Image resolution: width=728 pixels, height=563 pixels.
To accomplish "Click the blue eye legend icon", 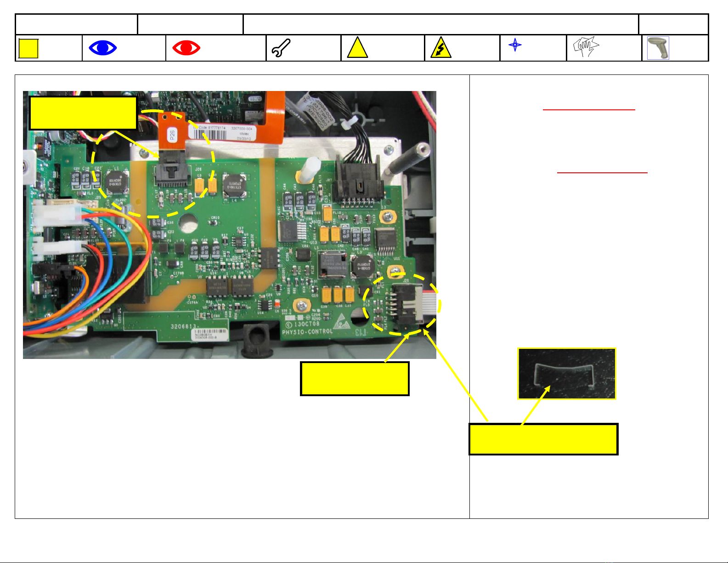I will click(x=103, y=48).
